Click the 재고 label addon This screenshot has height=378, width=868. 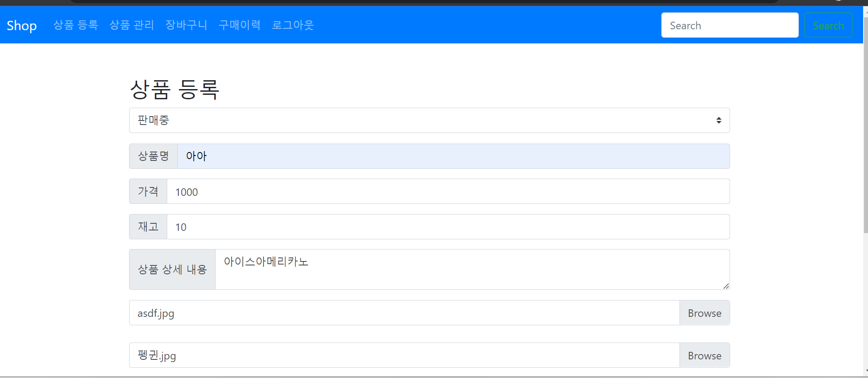coord(148,227)
